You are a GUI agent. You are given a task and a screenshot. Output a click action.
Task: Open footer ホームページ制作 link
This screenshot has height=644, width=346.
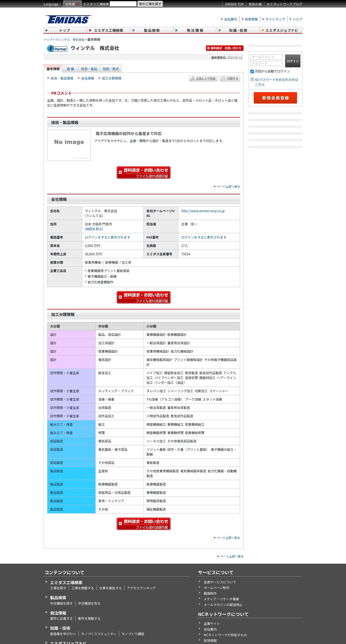point(216,588)
